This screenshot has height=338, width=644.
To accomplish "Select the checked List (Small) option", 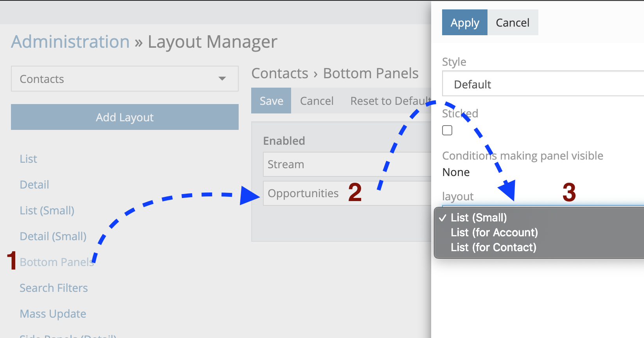I will click(x=479, y=218).
